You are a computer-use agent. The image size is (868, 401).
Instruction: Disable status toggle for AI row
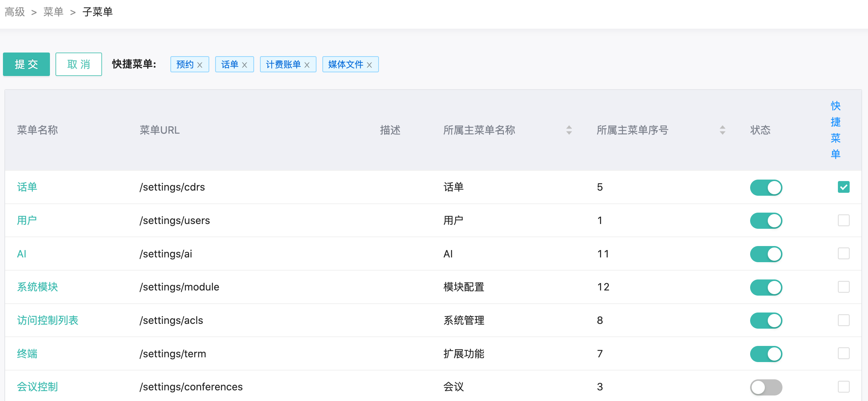(x=766, y=254)
